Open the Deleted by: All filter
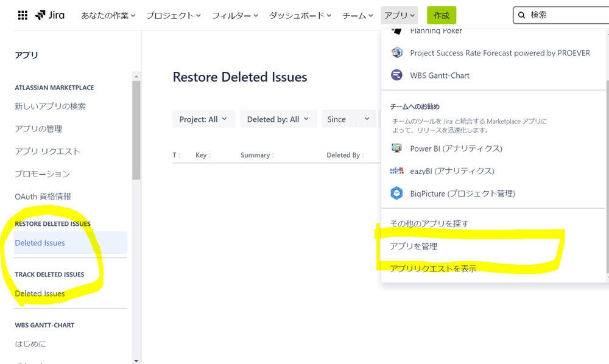 [x=278, y=119]
